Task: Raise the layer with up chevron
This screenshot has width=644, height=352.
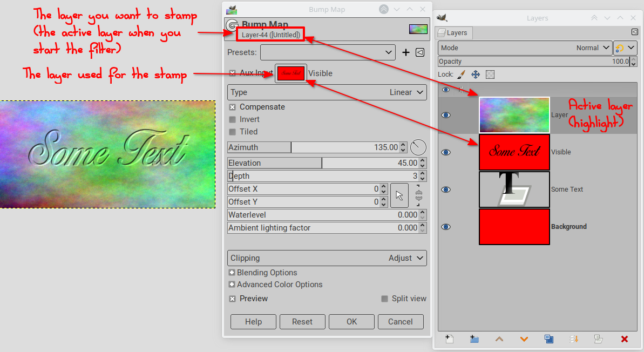Action: [499, 339]
